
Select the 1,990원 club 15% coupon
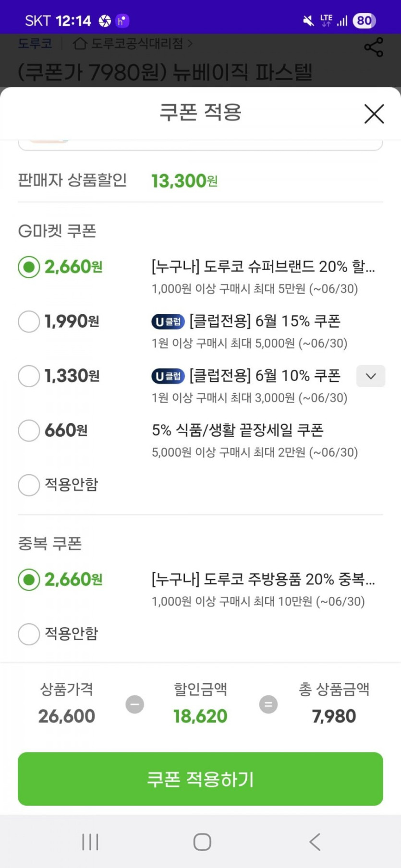click(29, 321)
